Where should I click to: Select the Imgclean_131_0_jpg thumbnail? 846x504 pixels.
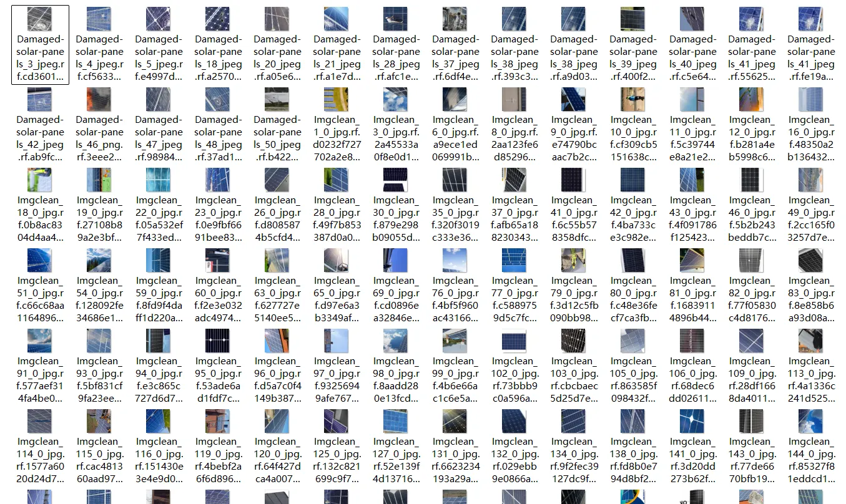click(455, 422)
